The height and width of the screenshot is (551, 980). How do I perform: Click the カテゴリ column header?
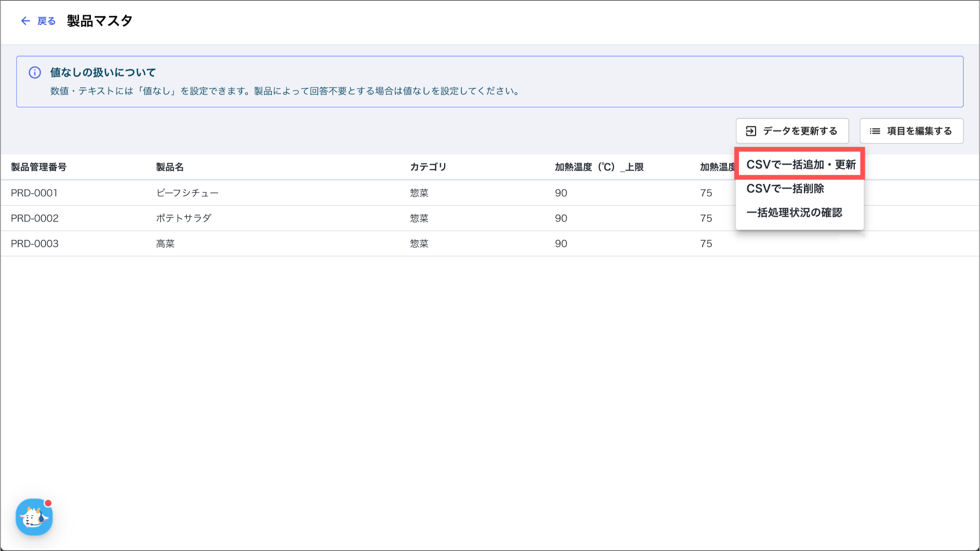tap(428, 167)
